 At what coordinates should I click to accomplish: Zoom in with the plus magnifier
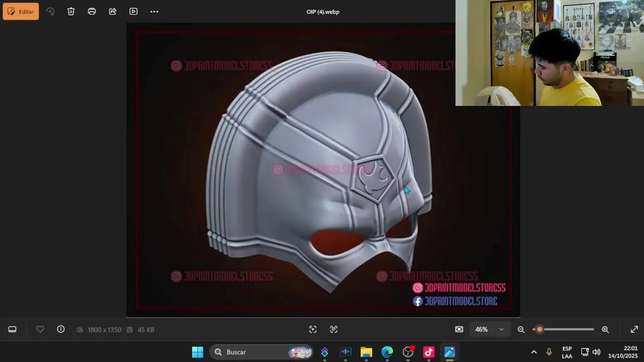point(605,329)
